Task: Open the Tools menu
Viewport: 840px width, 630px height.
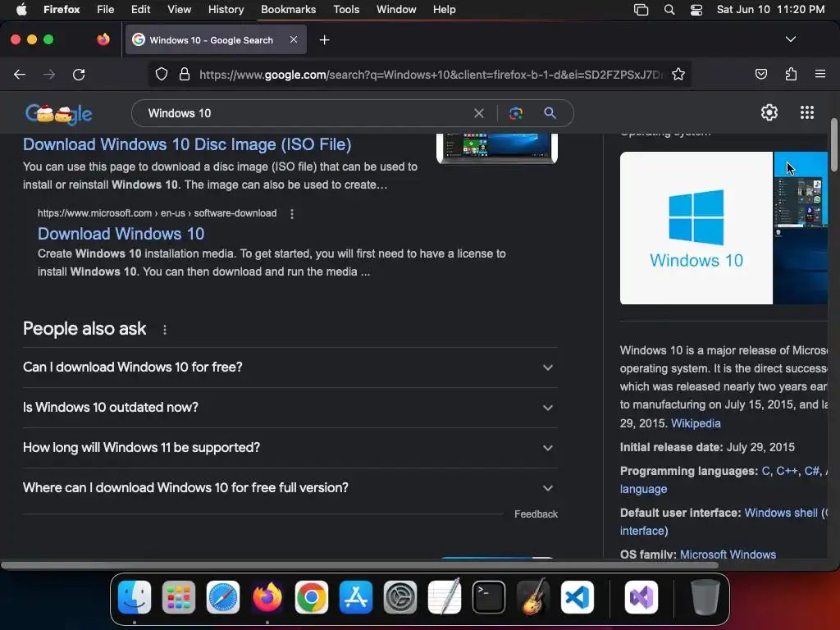Action: [x=346, y=10]
